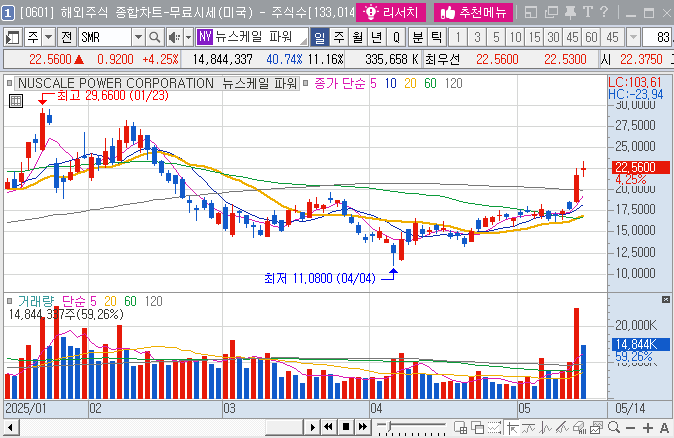This screenshot has width=674, height=438.
Task: Click the overlapping windows icon in title bar
Action: pyautogui.click(x=551, y=12)
